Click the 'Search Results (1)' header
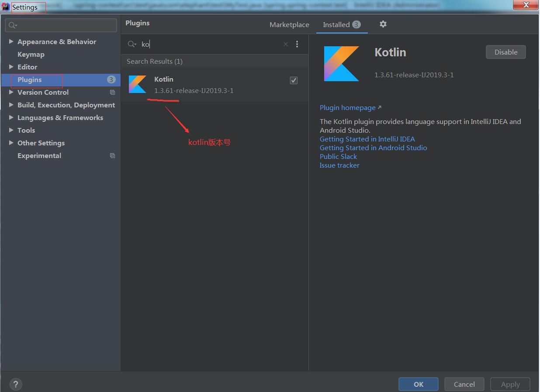This screenshot has width=540, height=392. tap(155, 62)
